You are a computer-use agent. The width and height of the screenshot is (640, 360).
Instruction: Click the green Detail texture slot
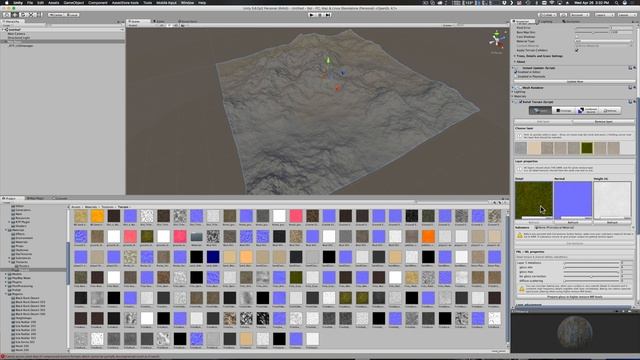coord(533,200)
